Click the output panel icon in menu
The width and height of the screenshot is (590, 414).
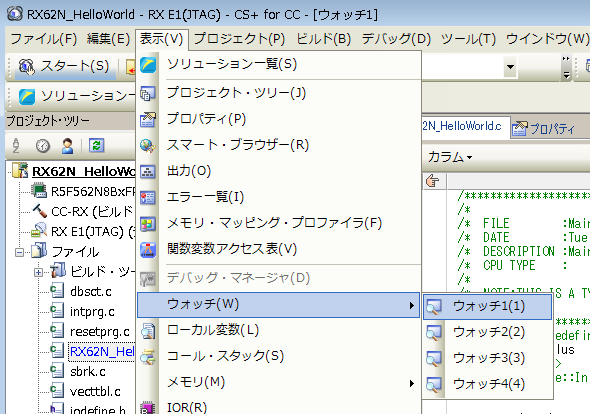(148, 172)
